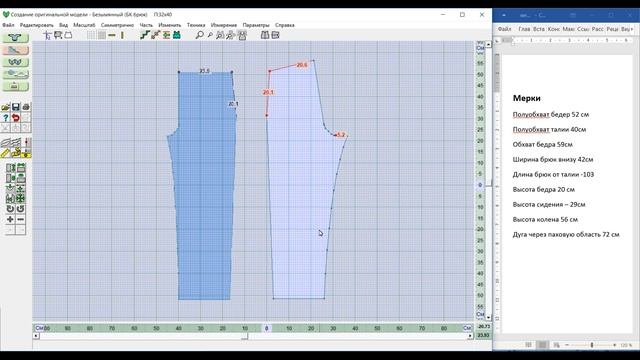This screenshot has height=360, width=640.
Task: Click the vertical line toolbar icon
Action: coord(122,35)
